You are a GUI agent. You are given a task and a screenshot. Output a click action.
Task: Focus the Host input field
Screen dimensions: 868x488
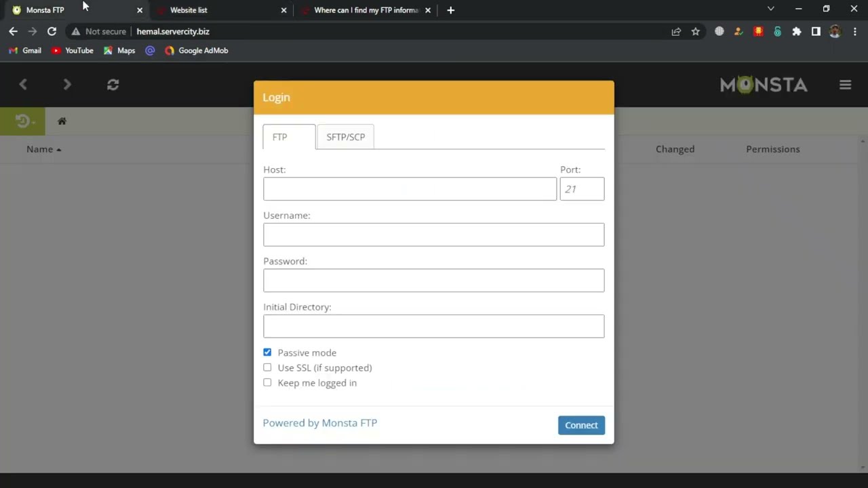pos(410,189)
